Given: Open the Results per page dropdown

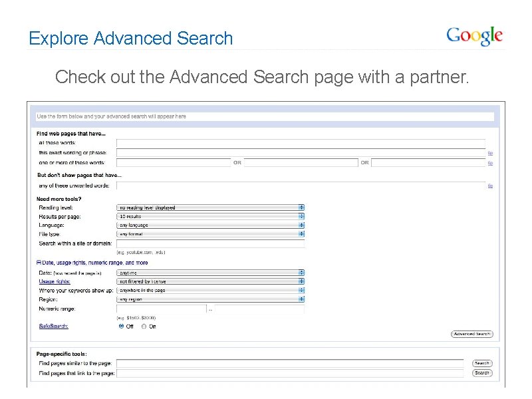Looking at the screenshot, I should click(210, 216).
